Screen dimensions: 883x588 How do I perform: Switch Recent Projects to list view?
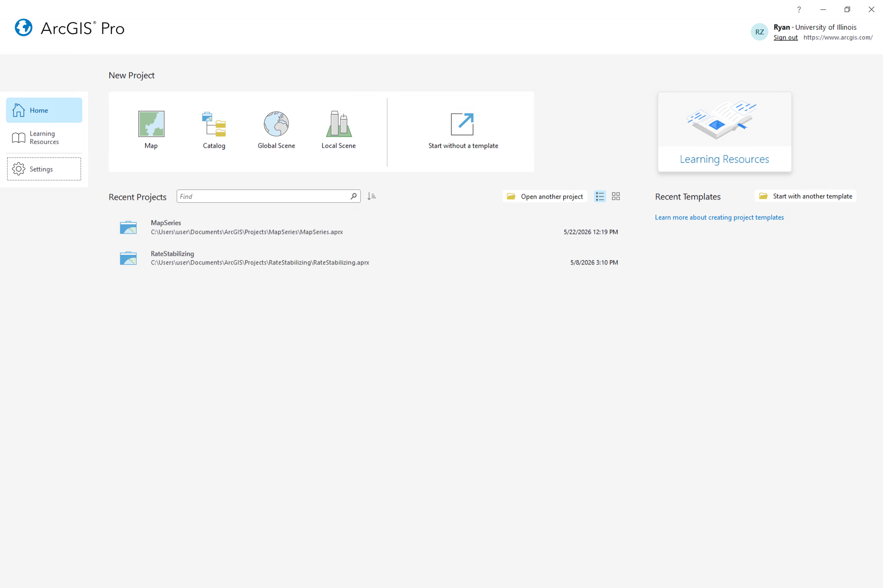pyautogui.click(x=600, y=196)
